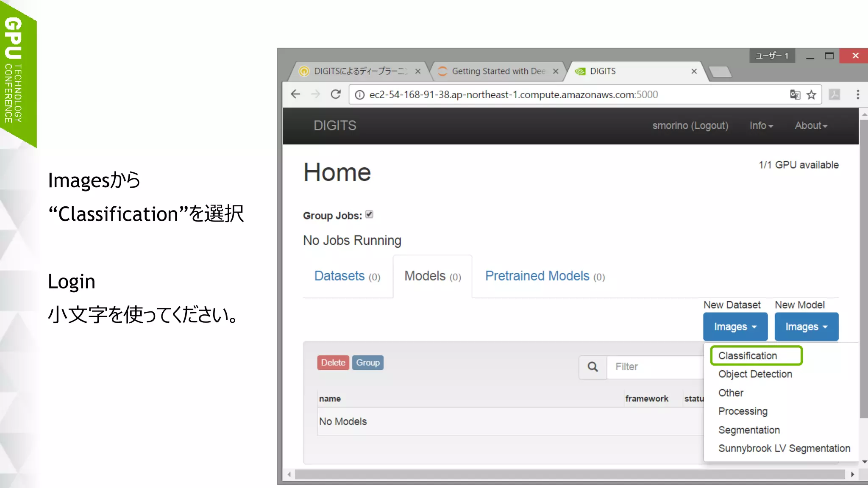This screenshot has width=868, height=488.
Task: Toggle the Group Jobs checkbox
Action: pos(369,214)
